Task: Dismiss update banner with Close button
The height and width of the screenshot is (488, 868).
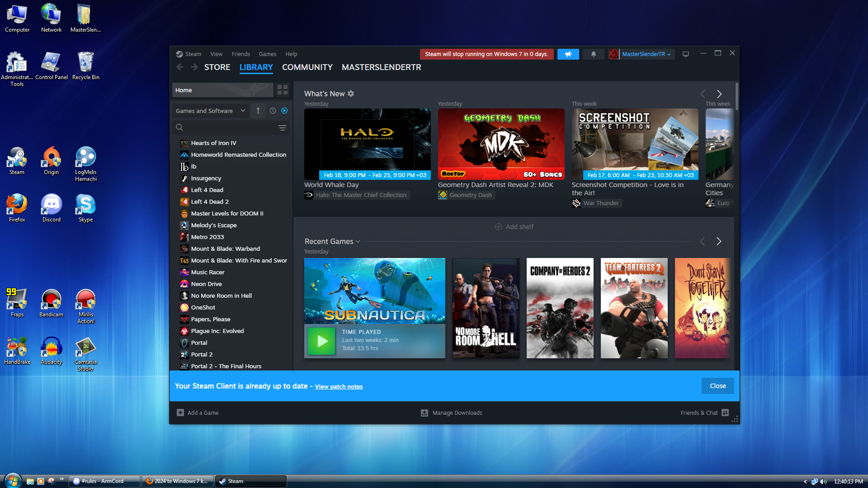Action: (x=717, y=386)
